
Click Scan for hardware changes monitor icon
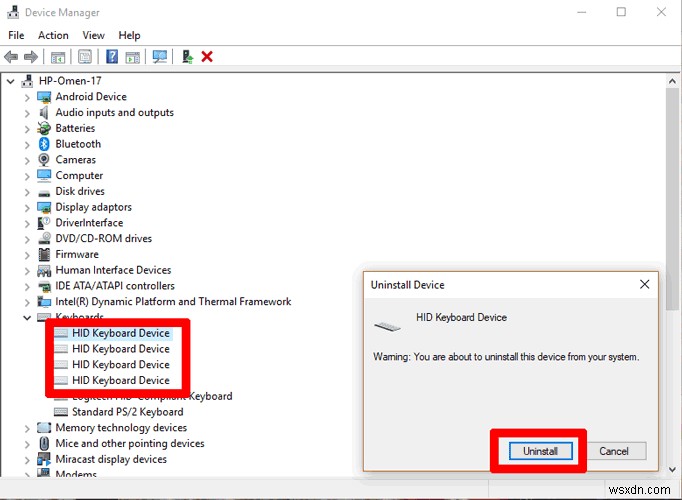click(x=160, y=57)
